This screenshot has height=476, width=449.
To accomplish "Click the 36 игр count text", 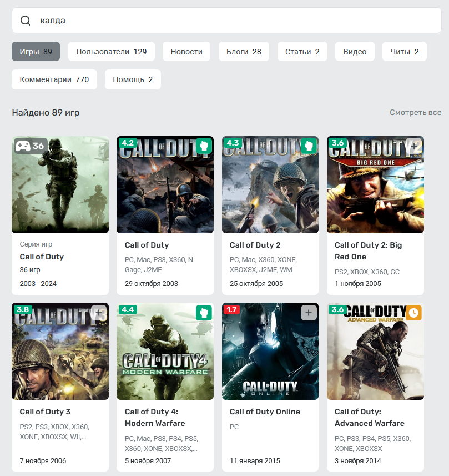I will [30, 269].
